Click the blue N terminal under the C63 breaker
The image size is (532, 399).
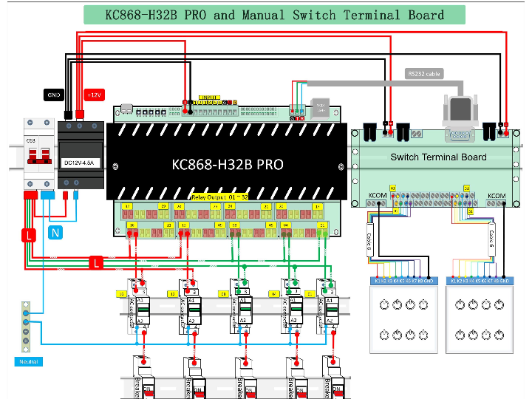[x=47, y=195]
